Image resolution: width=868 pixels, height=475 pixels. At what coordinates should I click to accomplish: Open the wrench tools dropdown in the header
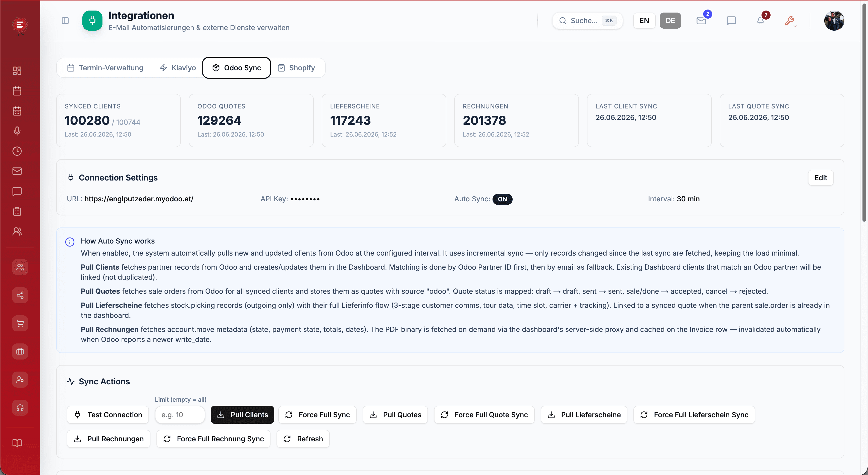point(790,21)
